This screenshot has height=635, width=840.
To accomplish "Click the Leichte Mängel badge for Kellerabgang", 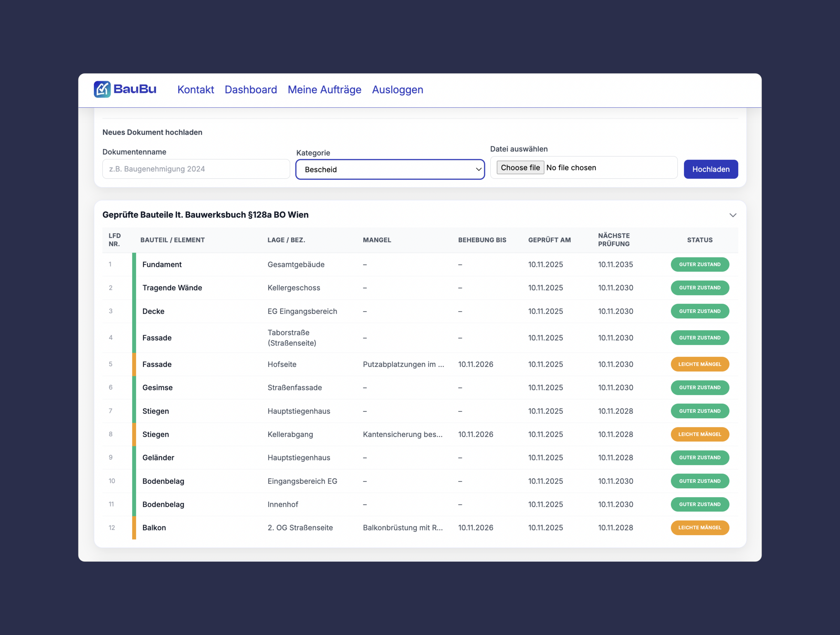I will click(700, 434).
